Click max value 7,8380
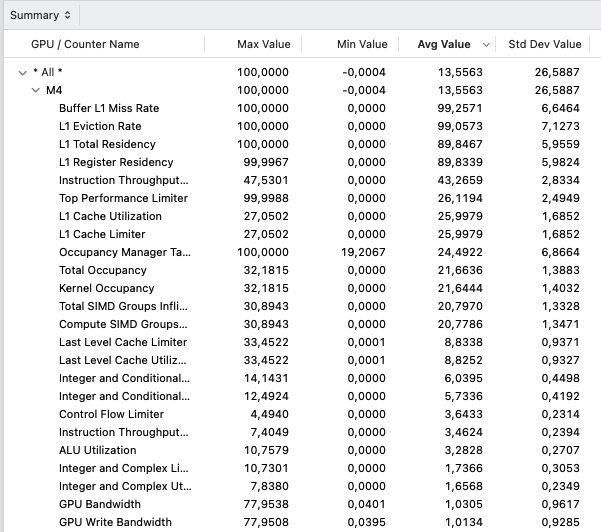The height and width of the screenshot is (532, 601). [x=269, y=487]
